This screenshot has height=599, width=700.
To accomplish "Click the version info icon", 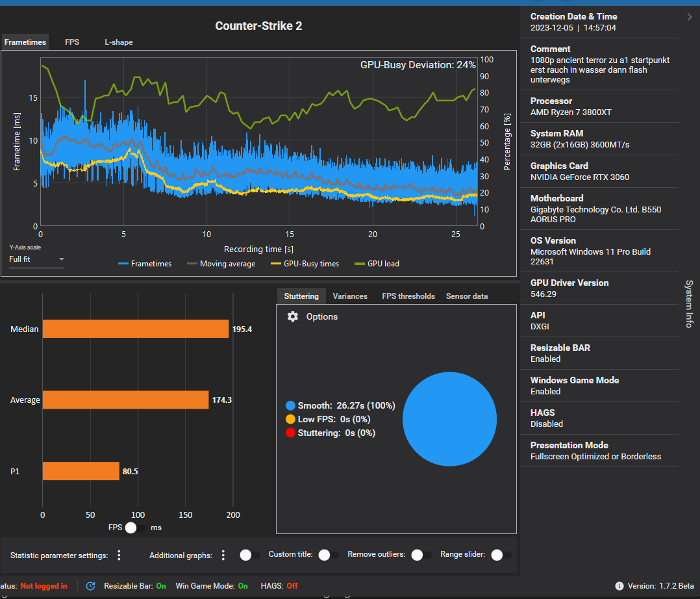I will pyautogui.click(x=619, y=586).
